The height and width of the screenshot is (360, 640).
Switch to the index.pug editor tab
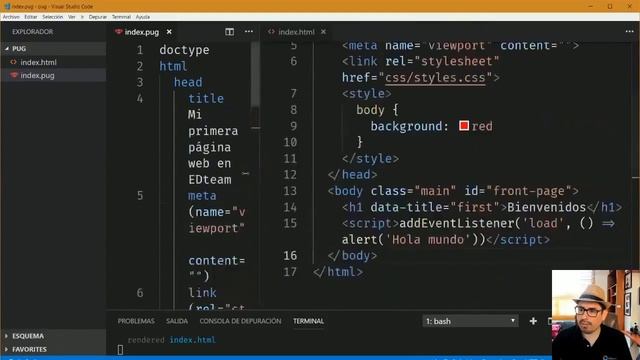[x=142, y=32]
